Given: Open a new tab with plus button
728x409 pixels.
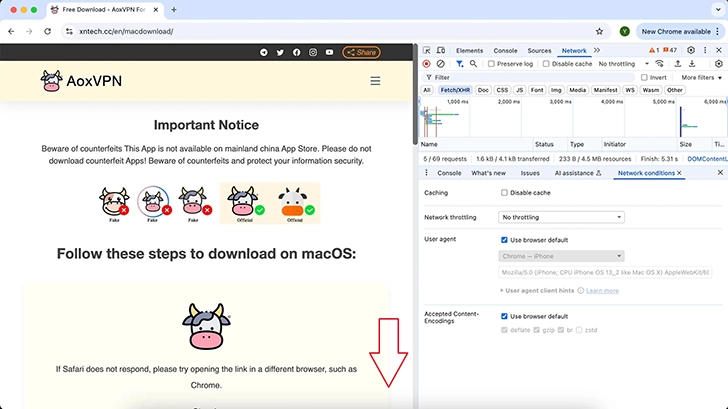Looking at the screenshot, I should (174, 9).
